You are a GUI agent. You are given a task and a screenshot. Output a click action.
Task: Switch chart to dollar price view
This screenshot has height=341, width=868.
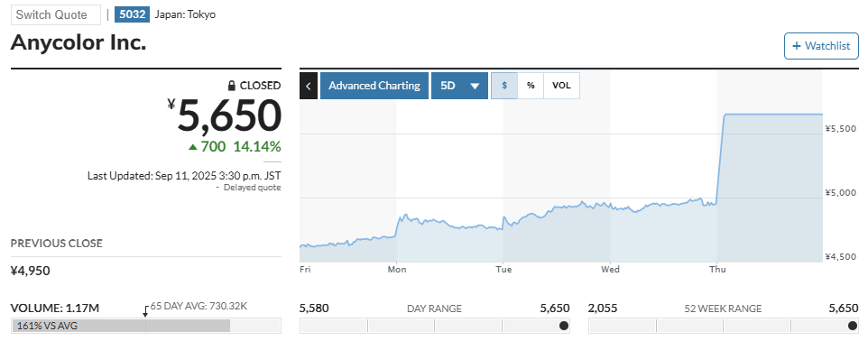(504, 86)
